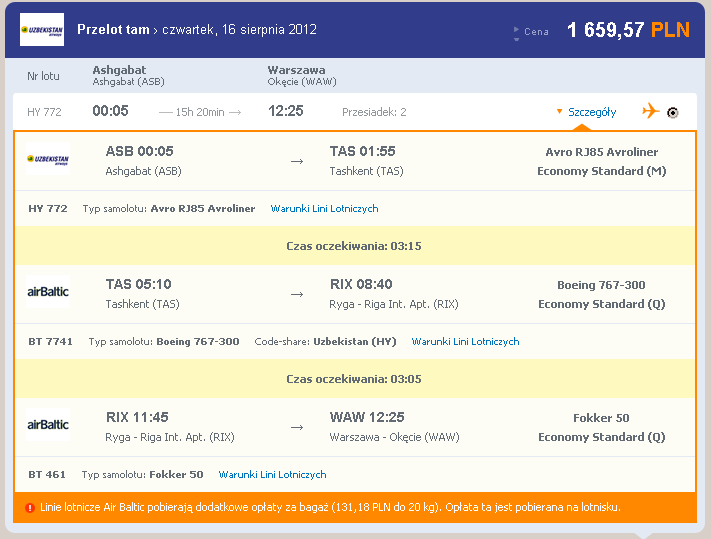Click the arrow between TAS and RIX
Image resolution: width=711 pixels, height=539 pixels.
(x=297, y=295)
